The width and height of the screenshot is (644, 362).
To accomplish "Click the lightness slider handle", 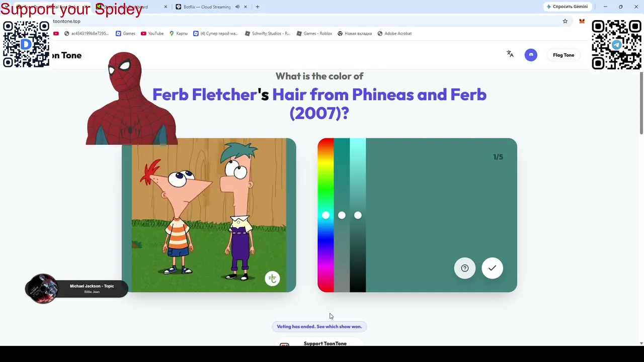I will pos(358,215).
